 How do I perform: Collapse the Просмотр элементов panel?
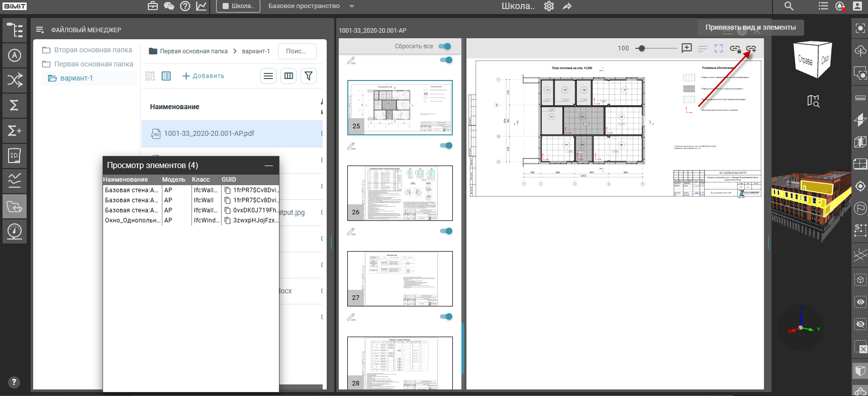pyautogui.click(x=269, y=165)
